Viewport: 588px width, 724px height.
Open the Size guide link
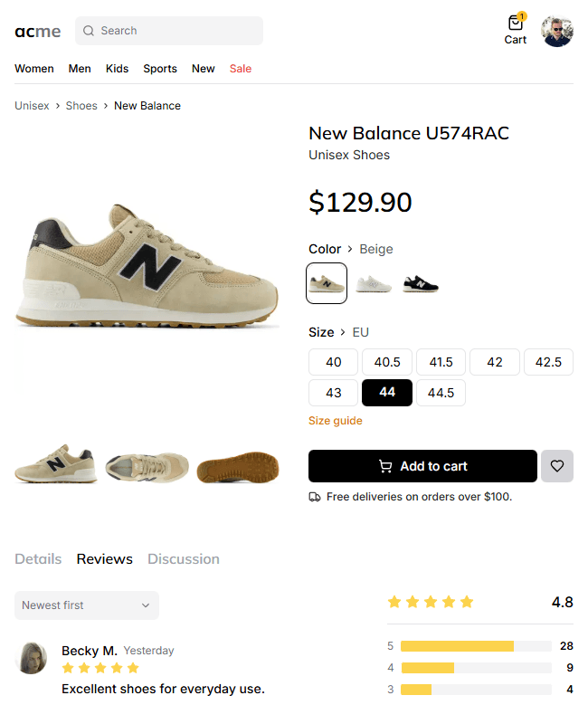tap(336, 421)
